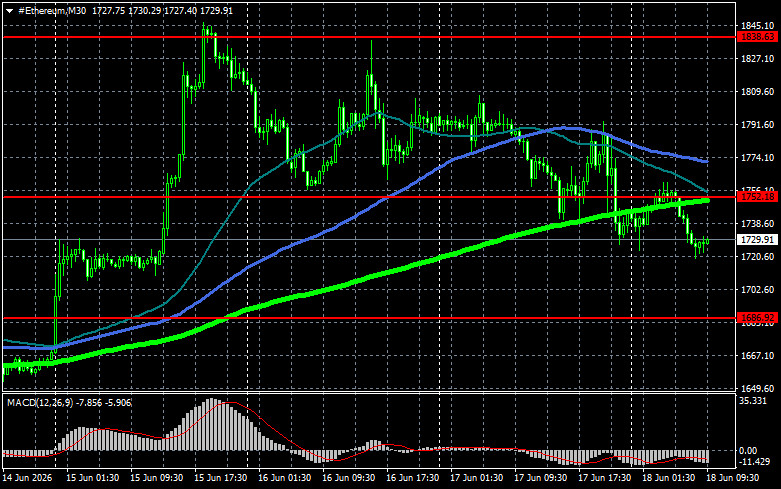This screenshot has width=781, height=489.
Task: Click the 1752.18 red price label
Action: 757,197
